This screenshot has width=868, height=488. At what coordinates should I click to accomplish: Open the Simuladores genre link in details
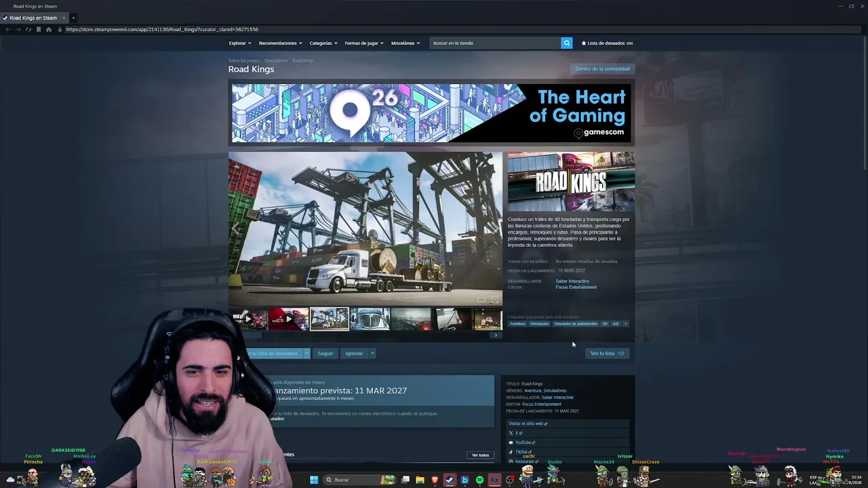pos(555,390)
